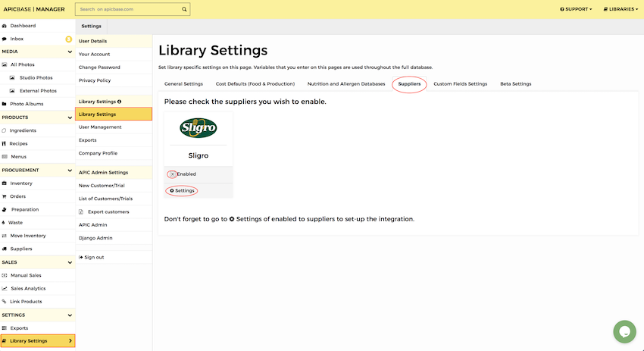Open the SUPPORT dropdown
Viewport: 644px width, 351px height.
pyautogui.click(x=577, y=9)
